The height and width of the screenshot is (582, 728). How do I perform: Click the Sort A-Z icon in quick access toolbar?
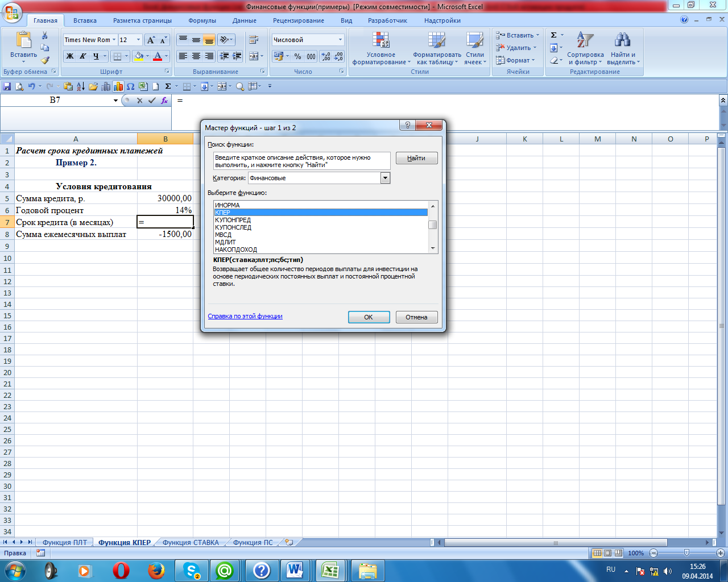[81, 86]
